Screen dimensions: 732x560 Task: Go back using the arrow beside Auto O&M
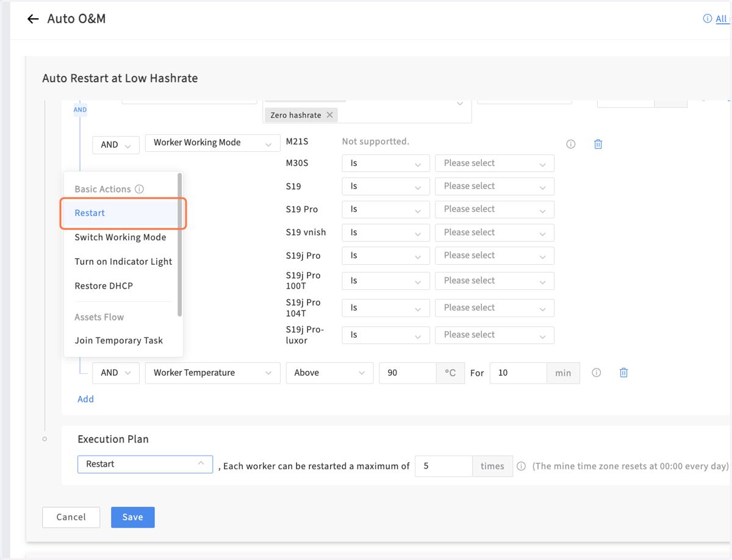[x=33, y=19]
